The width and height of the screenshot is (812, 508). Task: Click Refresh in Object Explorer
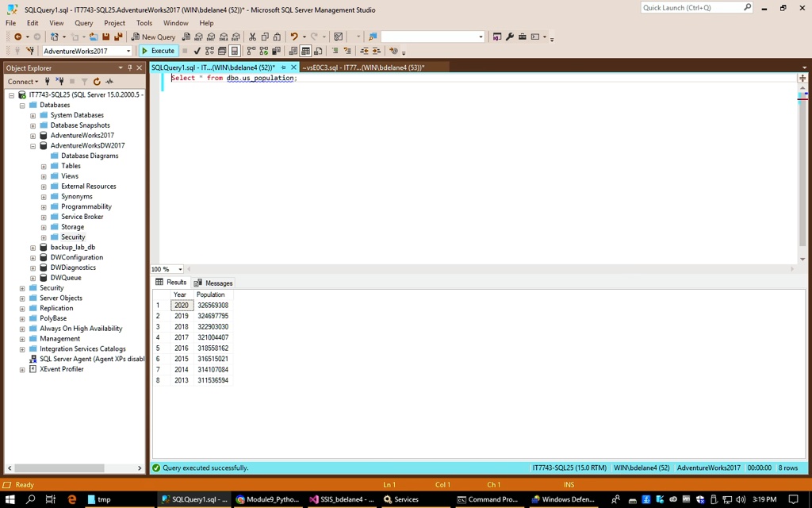(x=97, y=82)
